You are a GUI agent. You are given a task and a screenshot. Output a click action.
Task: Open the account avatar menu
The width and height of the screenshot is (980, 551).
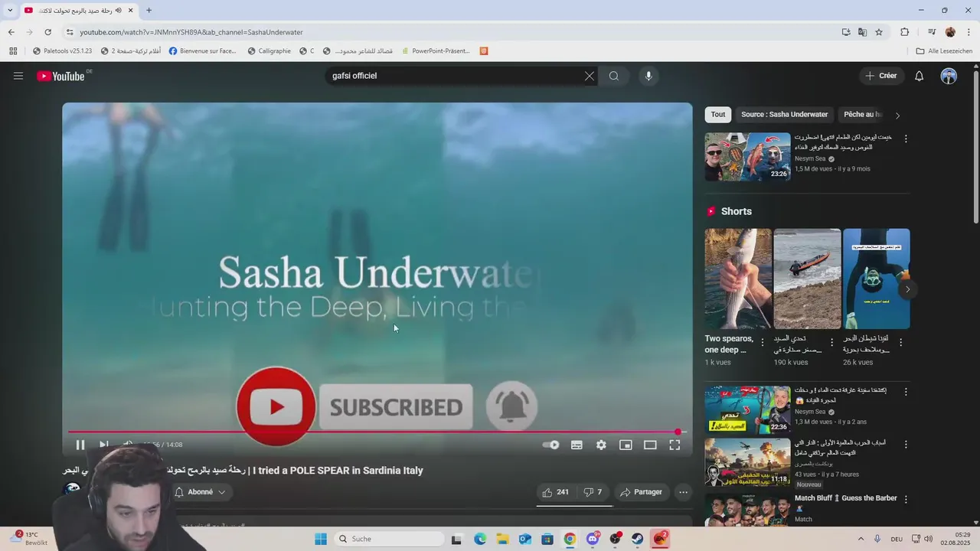949,76
